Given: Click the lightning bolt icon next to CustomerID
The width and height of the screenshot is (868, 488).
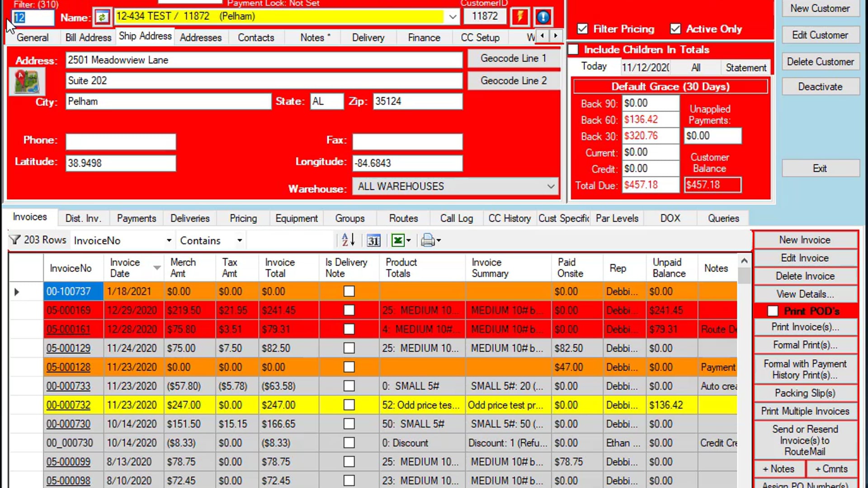Looking at the screenshot, I should point(520,17).
